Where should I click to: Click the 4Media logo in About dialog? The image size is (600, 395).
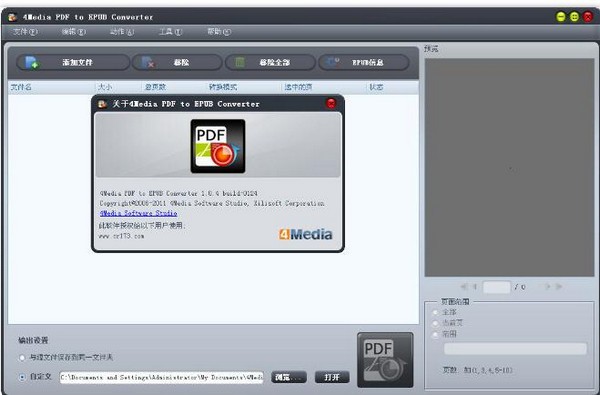click(x=306, y=234)
